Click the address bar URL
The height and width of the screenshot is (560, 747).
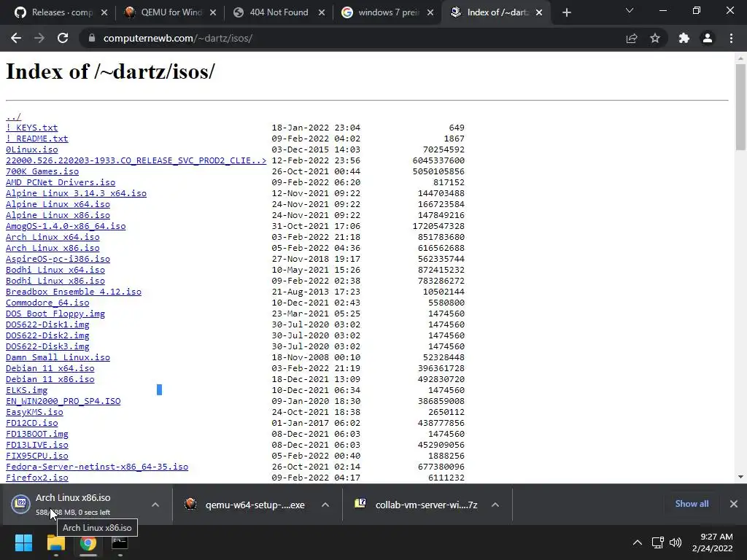178,38
